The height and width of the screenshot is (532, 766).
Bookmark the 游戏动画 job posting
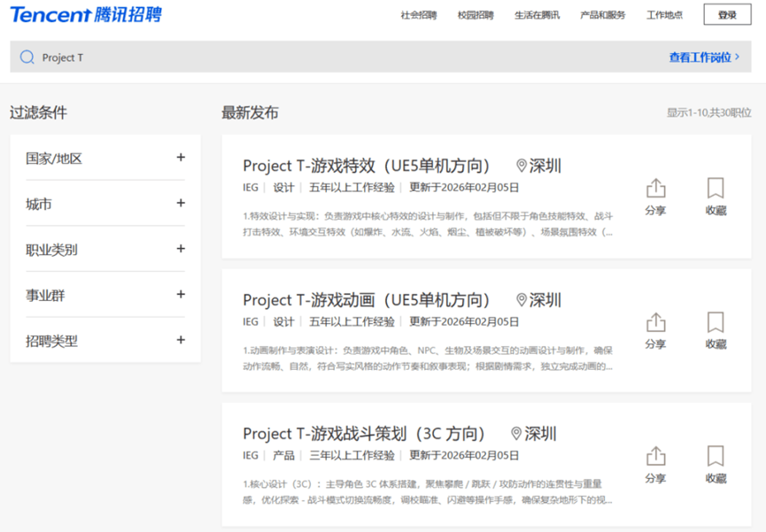point(716,330)
